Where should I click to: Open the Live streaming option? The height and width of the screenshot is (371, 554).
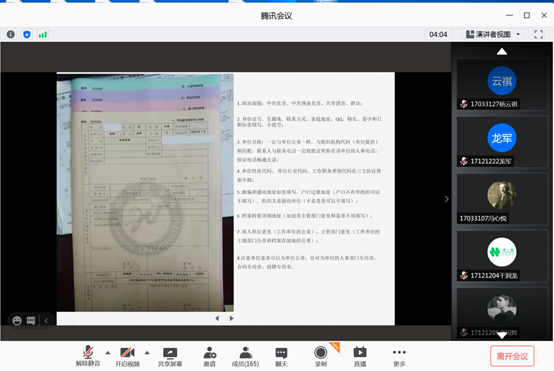pos(360,357)
